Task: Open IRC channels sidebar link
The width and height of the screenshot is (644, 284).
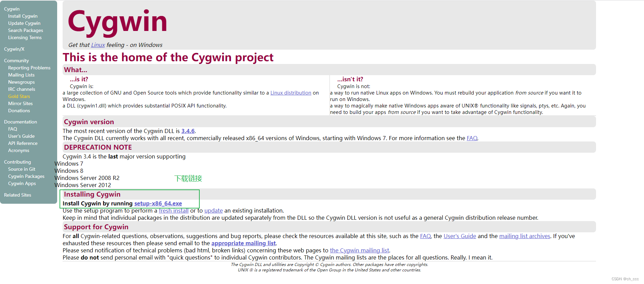Action: pyautogui.click(x=22, y=89)
